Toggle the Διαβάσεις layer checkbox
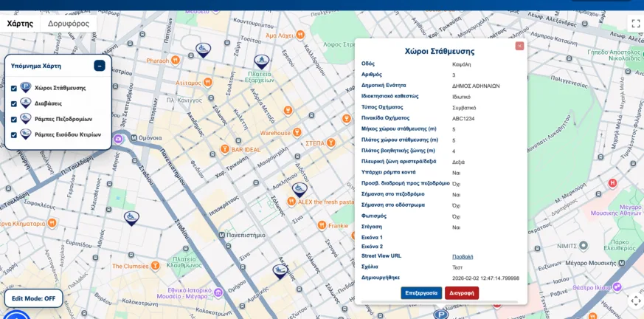This screenshot has width=644, height=319. pos(14,103)
